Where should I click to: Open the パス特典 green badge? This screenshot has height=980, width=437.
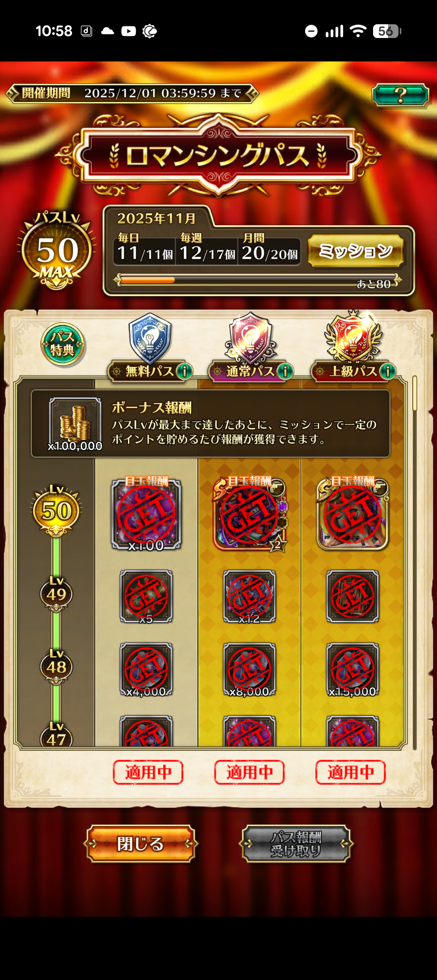coord(62,344)
